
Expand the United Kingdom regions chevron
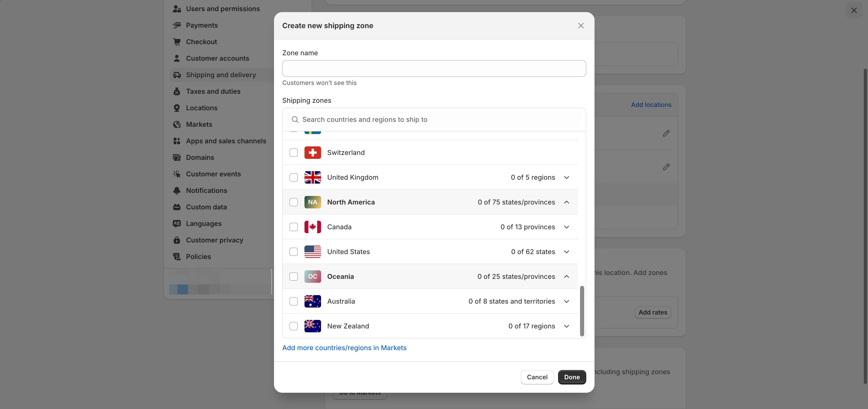coord(566,177)
